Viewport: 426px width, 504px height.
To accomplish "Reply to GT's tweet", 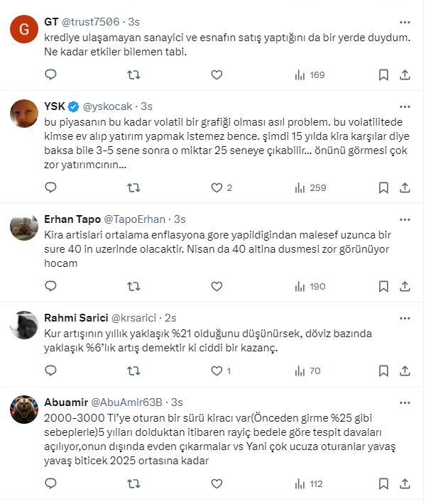I will click(x=50, y=75).
